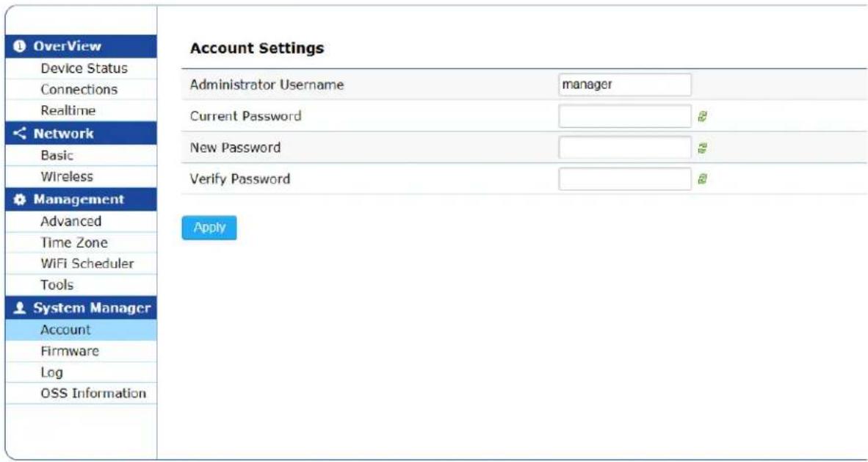Click the Management section header
The image size is (868, 462).
point(81,200)
